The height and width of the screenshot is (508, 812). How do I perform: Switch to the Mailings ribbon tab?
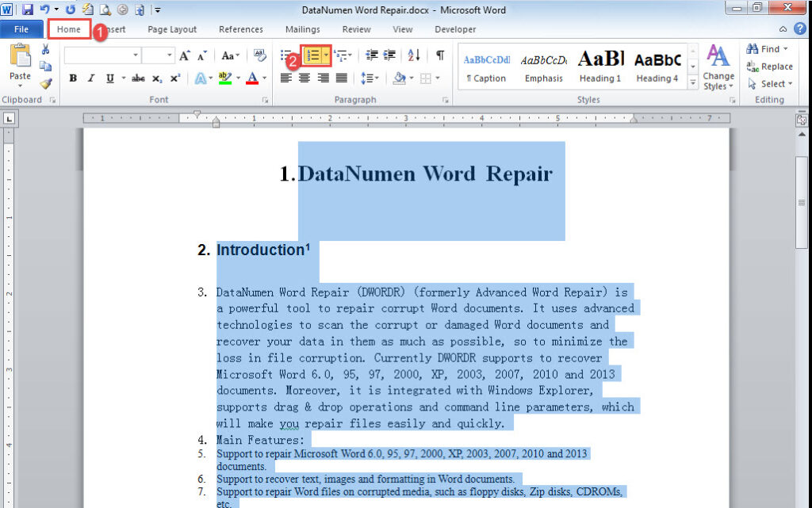coord(302,29)
